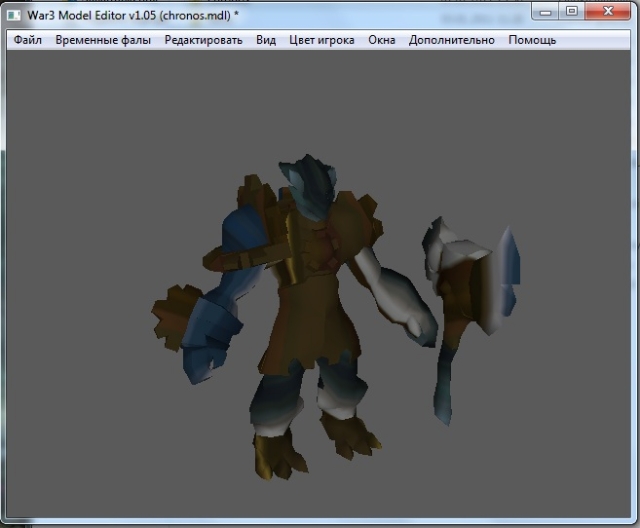Maximize the War3 Model Editor window

click(x=572, y=11)
